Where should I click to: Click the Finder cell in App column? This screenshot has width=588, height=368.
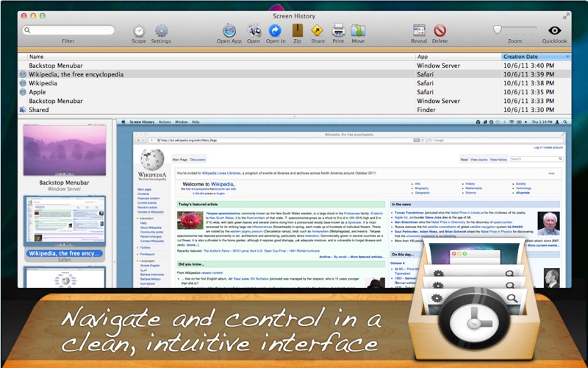tap(426, 110)
